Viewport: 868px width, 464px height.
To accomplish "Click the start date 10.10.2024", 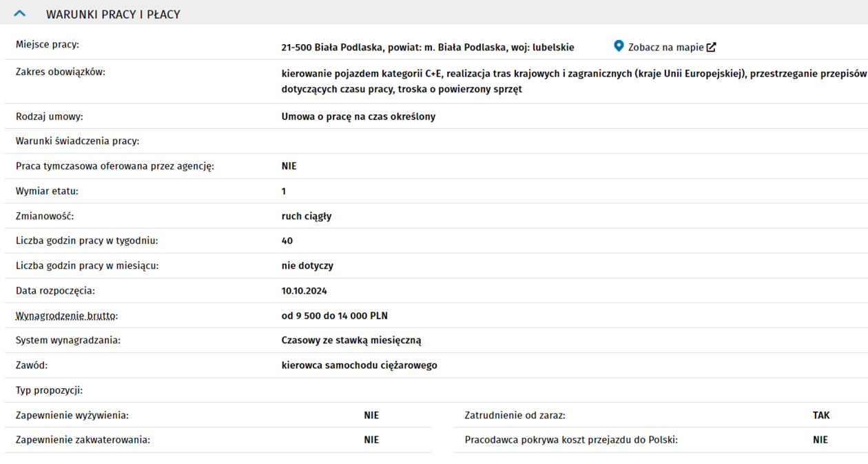I will 304,291.
